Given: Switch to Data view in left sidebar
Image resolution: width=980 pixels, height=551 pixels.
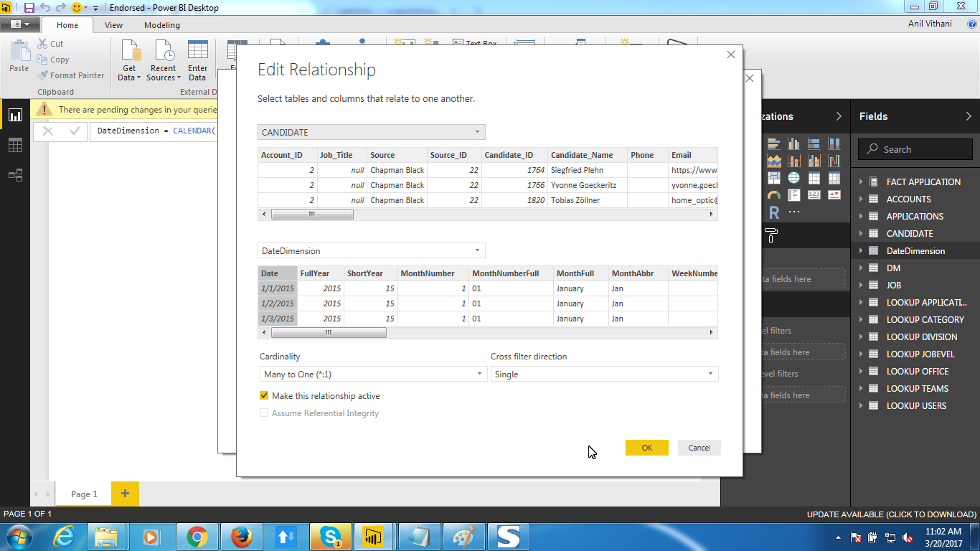Looking at the screenshot, I should [15, 145].
